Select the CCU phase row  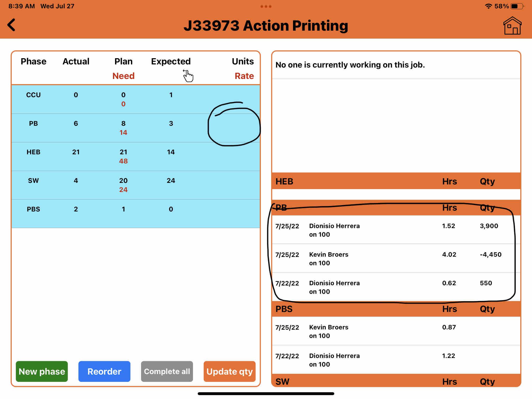[x=135, y=99]
